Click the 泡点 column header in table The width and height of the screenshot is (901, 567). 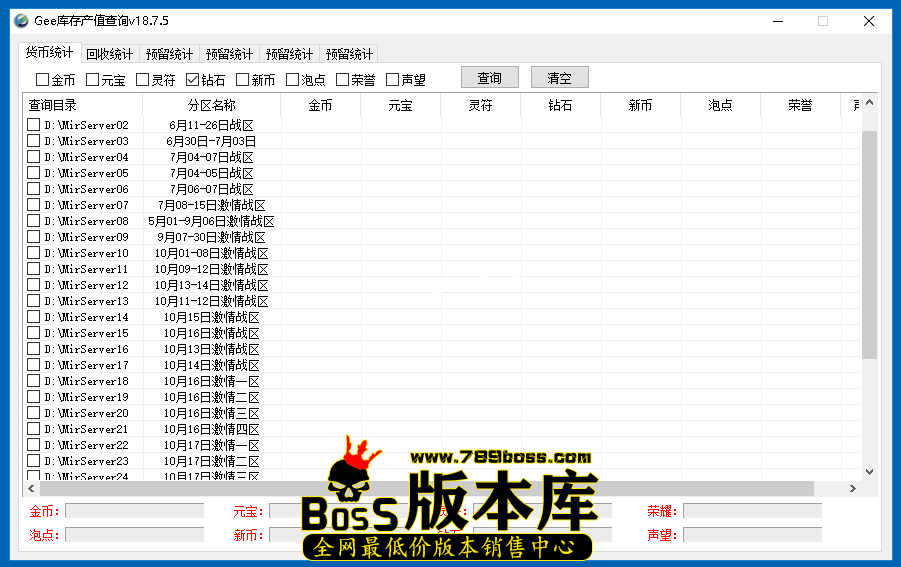(x=720, y=105)
